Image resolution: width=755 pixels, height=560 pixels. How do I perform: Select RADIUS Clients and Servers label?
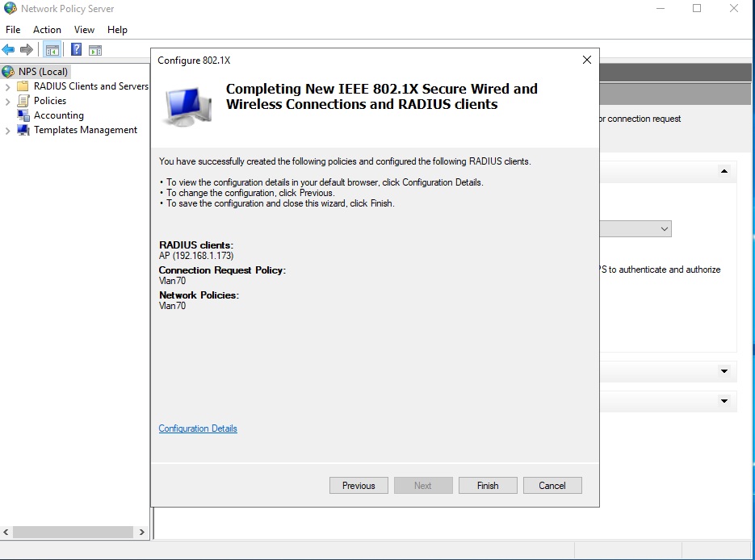pos(91,86)
